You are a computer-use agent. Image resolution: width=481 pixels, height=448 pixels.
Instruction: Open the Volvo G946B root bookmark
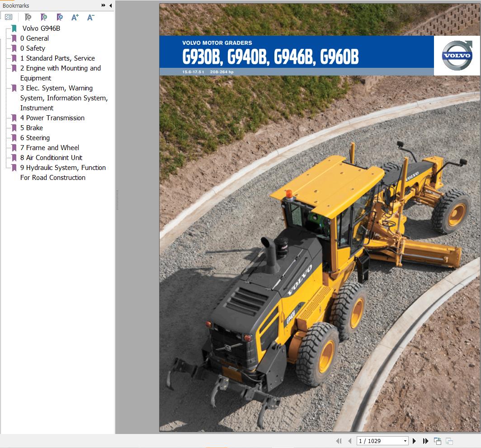tap(41, 28)
